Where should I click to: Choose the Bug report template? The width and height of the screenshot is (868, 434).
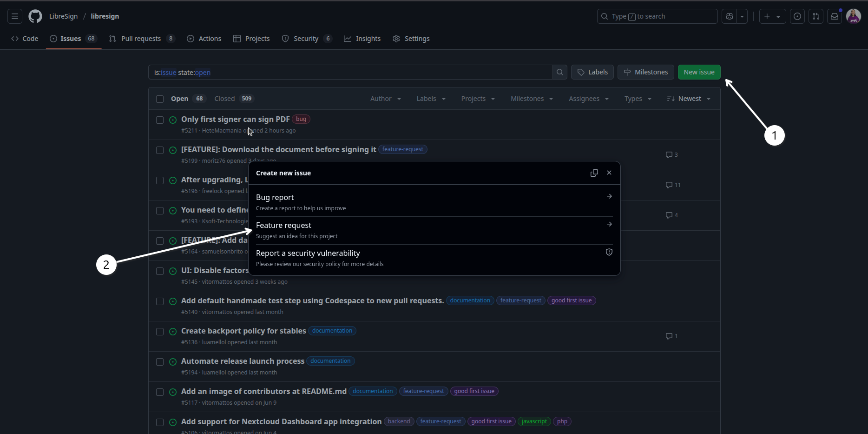[434, 202]
